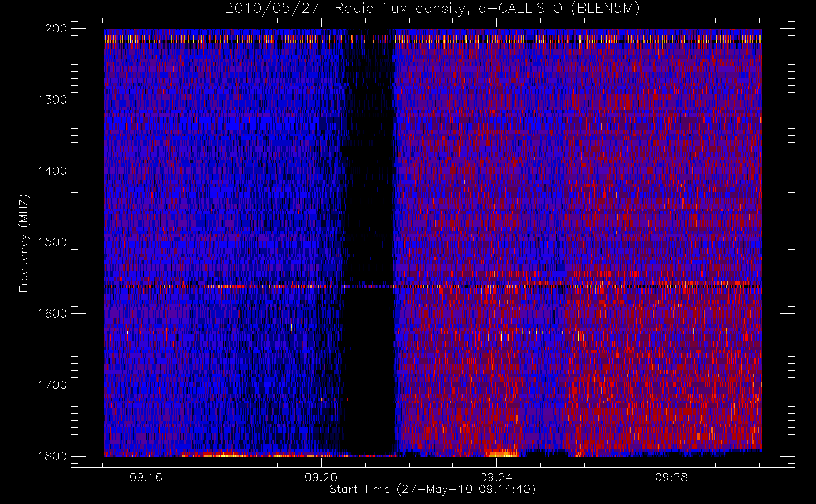Click the 1200 frequency axis label

coord(52,29)
